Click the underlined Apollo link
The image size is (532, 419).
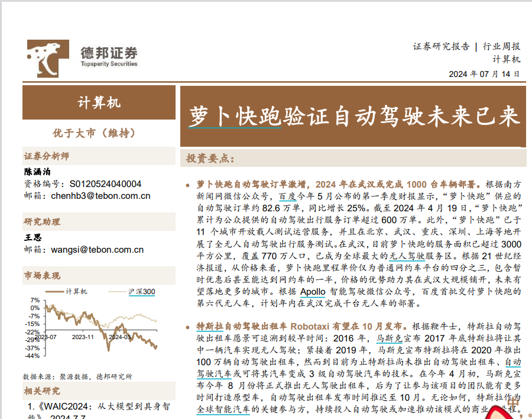coord(313,292)
